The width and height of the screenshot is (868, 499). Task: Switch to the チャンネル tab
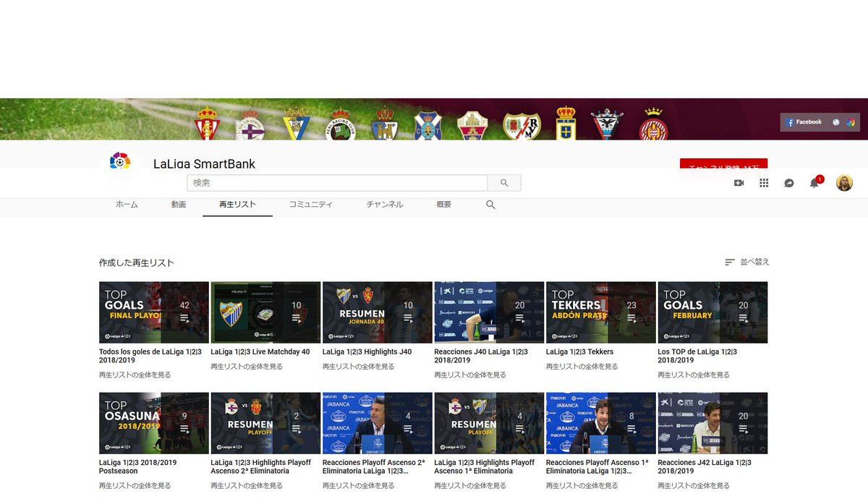[x=385, y=205]
